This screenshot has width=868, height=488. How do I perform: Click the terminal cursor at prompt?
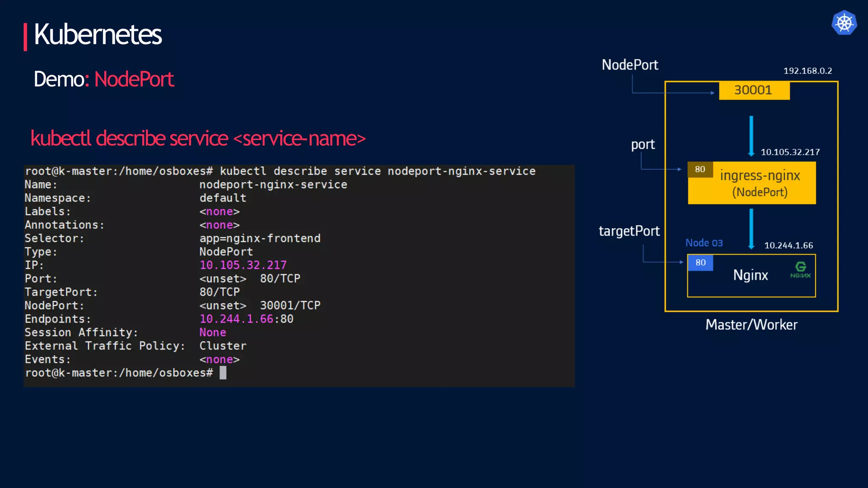223,373
